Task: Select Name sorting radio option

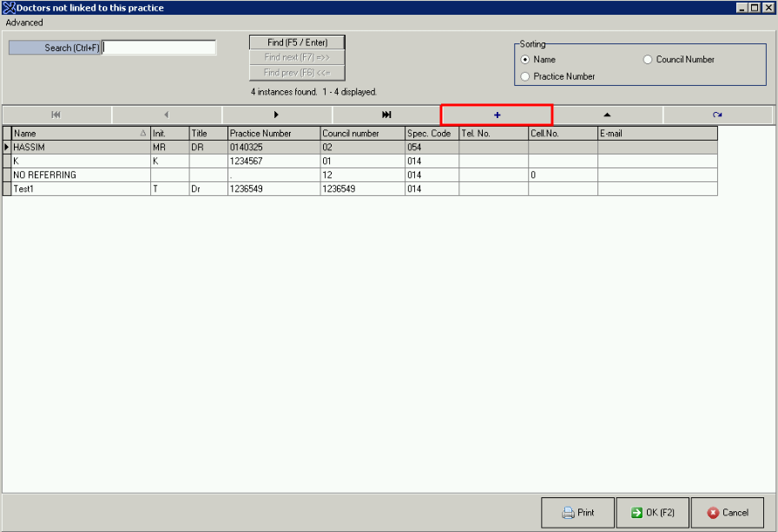Action: tap(525, 60)
